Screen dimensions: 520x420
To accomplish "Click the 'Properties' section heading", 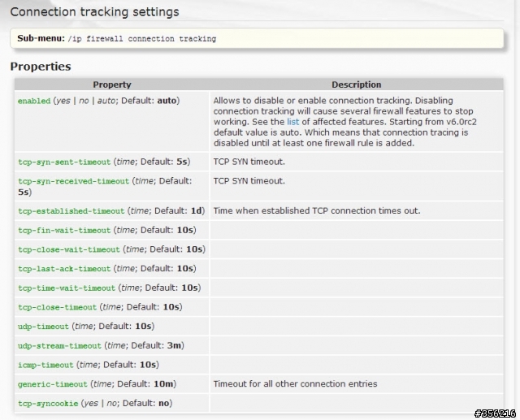I will [41, 67].
